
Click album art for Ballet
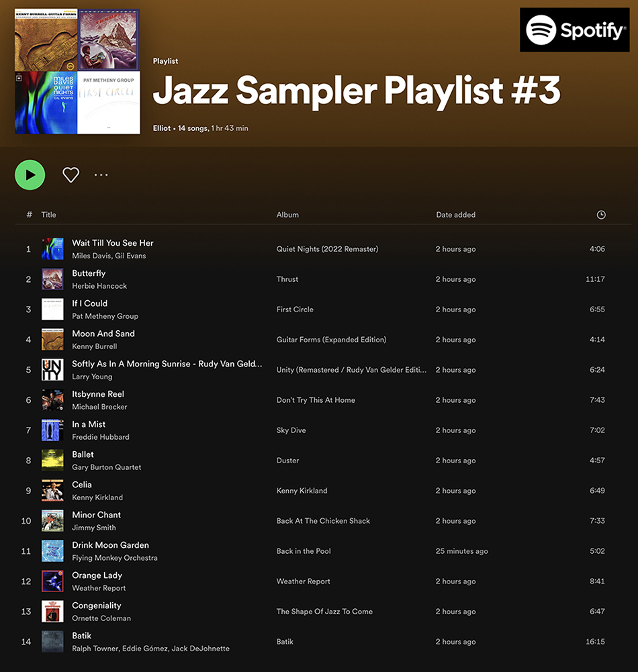coord(52,461)
